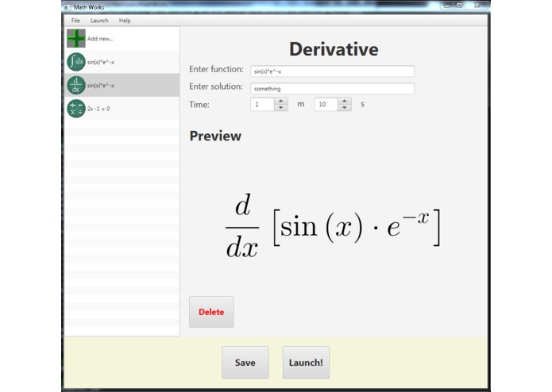This screenshot has height=392, width=552.
Task: Click the Launch! button
Action: click(306, 363)
